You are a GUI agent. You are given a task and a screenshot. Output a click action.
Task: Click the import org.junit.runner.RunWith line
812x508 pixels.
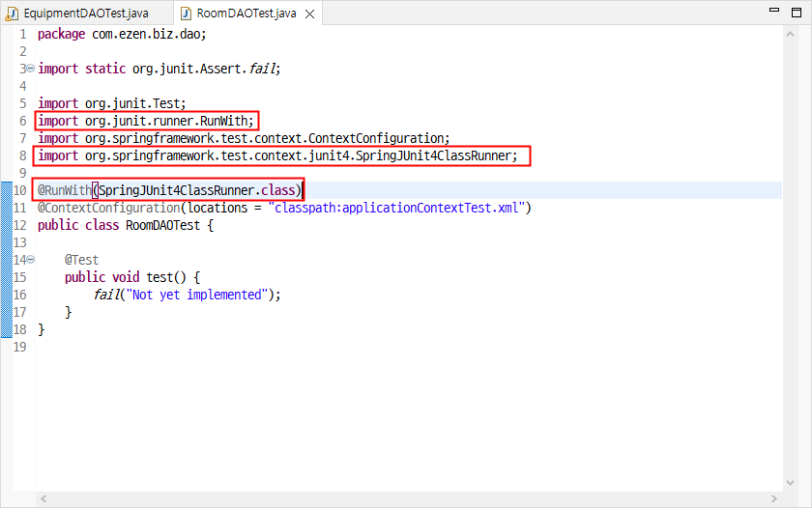tap(146, 121)
